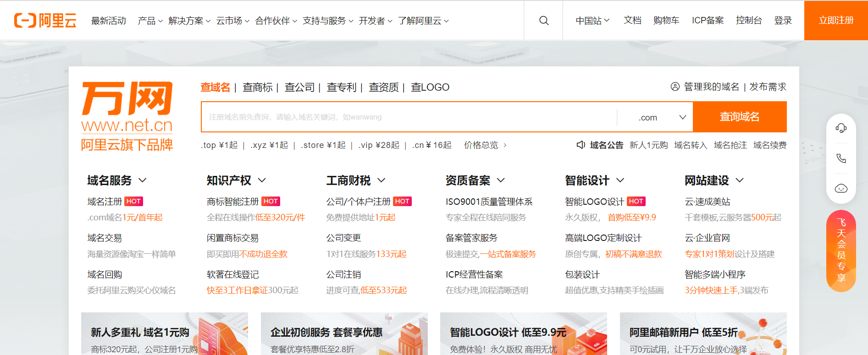
Task: Select the 查域名 tab
Action: click(215, 87)
